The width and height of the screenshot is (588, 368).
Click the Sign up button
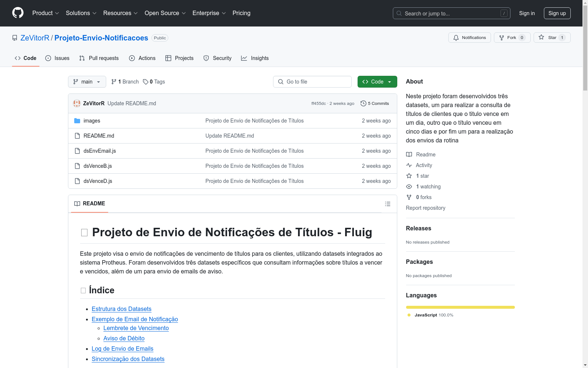point(557,13)
